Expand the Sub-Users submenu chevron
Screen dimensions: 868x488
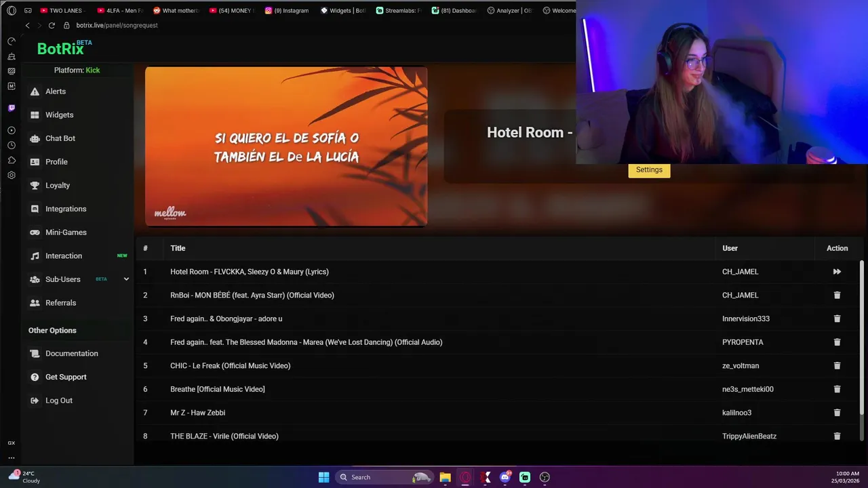click(x=126, y=279)
